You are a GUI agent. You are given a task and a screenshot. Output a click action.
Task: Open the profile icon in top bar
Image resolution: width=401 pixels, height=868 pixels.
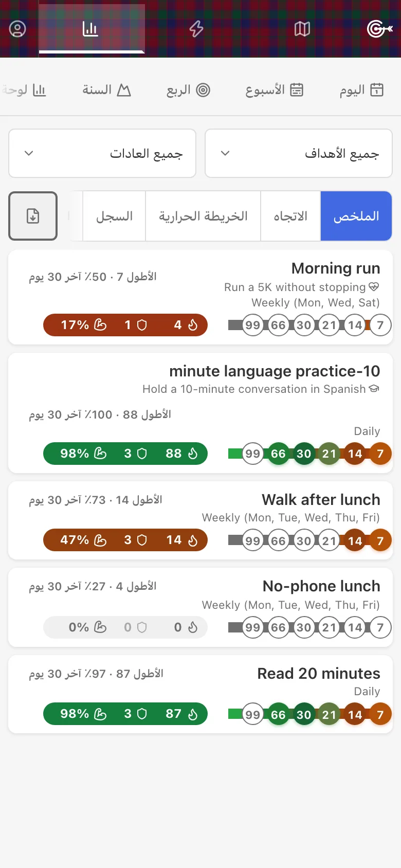coord(17,29)
